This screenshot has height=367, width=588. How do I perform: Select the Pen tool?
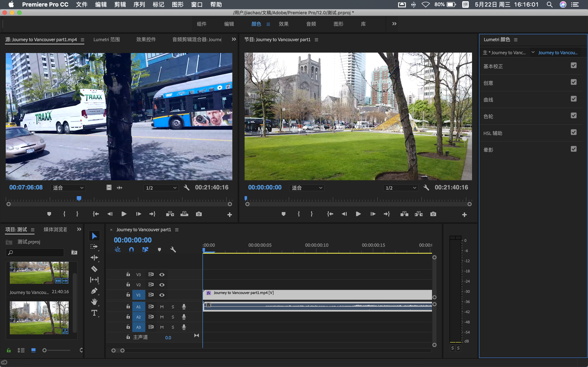click(94, 291)
